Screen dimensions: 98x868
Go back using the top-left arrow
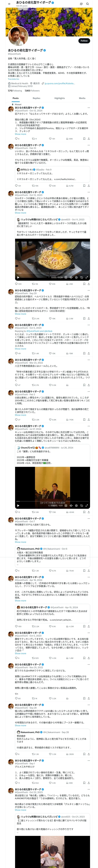[x=9, y=4]
